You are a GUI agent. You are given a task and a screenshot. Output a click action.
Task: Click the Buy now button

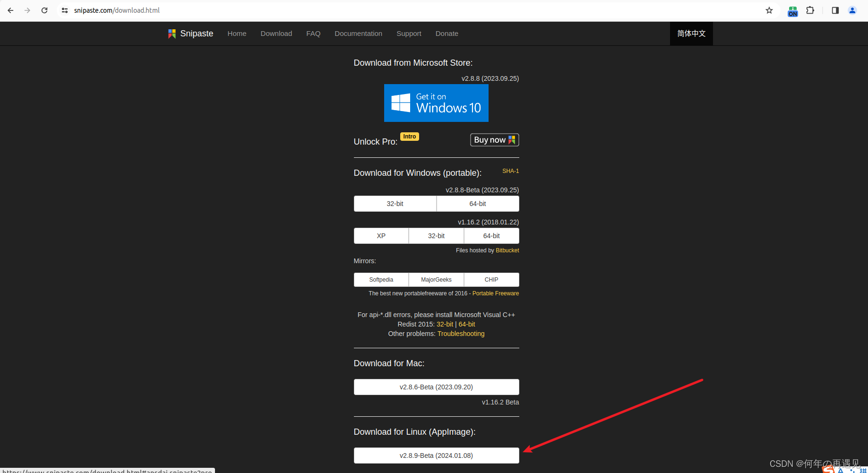[494, 140]
